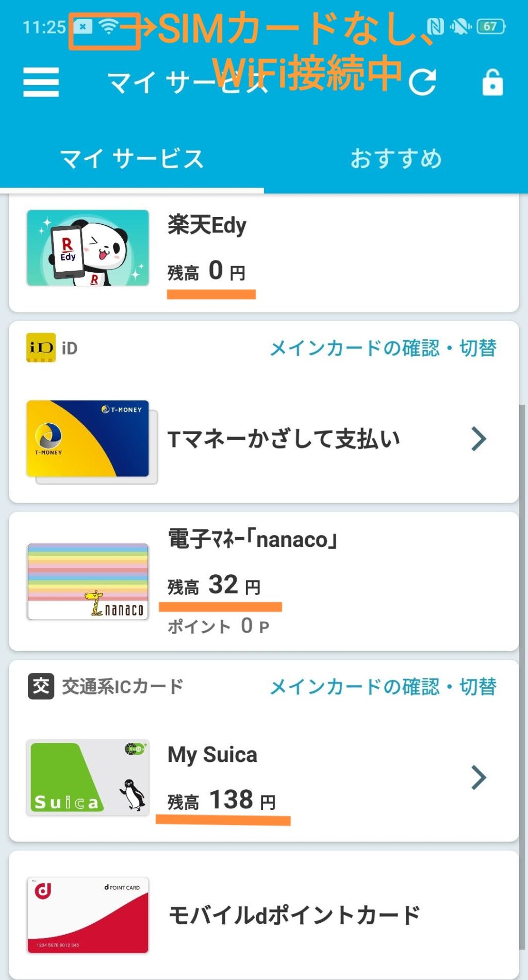
Task: Tap the T-MONEY card thumbnail
Action: 88,439
